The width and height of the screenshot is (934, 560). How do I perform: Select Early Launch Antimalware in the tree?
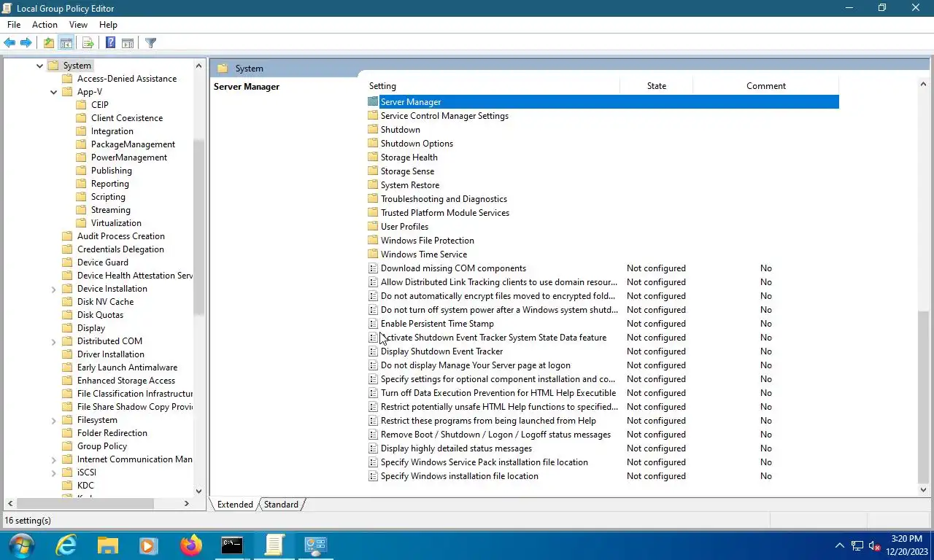pyautogui.click(x=127, y=367)
